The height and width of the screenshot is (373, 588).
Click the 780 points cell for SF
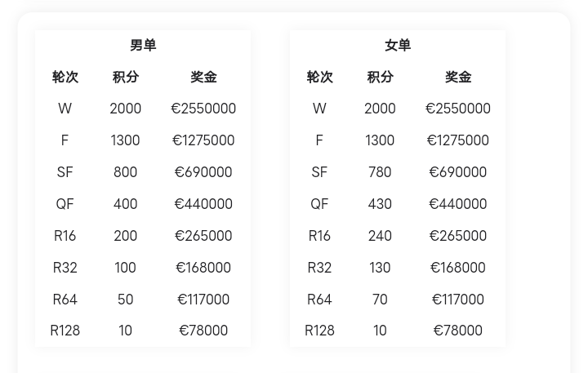coord(380,172)
